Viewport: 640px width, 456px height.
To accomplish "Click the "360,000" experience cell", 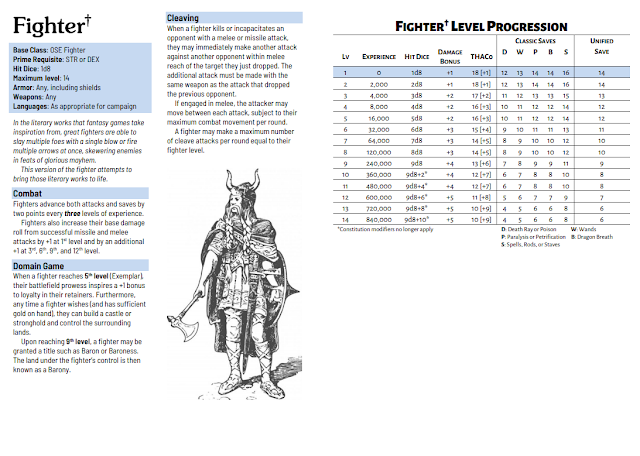I will point(379,175).
